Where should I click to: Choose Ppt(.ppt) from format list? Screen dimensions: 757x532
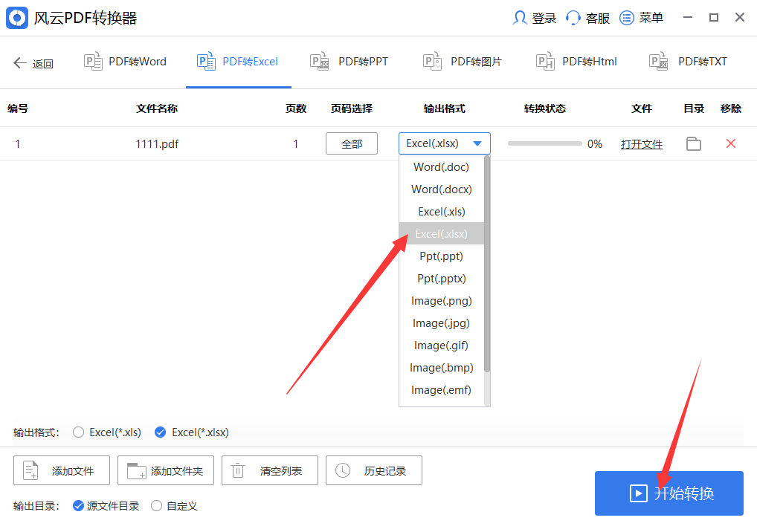(441, 256)
